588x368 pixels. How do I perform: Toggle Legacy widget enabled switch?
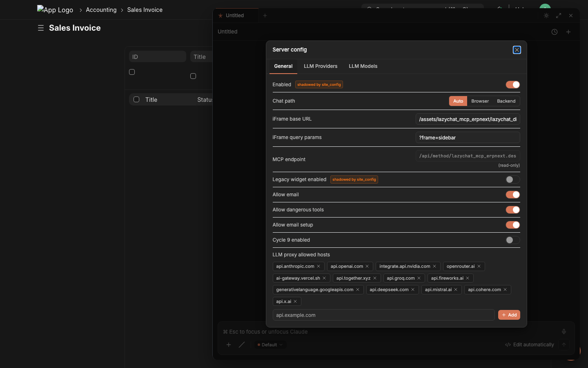513,180
